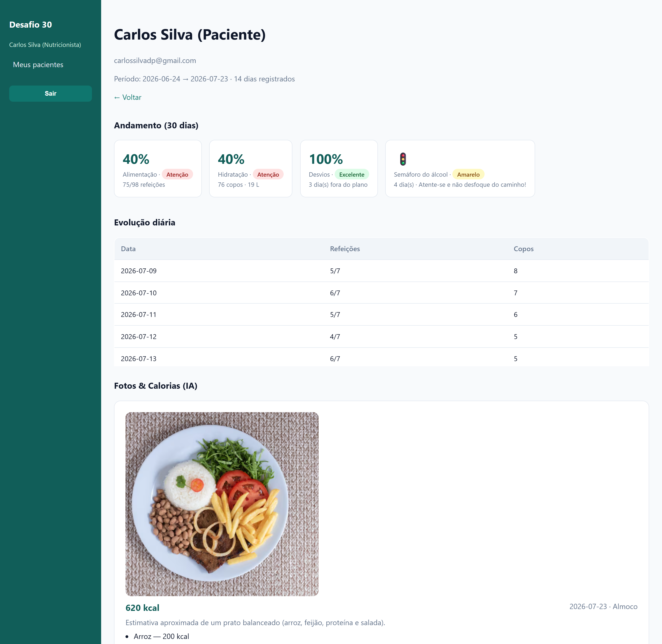This screenshot has height=644, width=662.
Task: Click the 620 kcal calorie estimate
Action: click(x=142, y=608)
